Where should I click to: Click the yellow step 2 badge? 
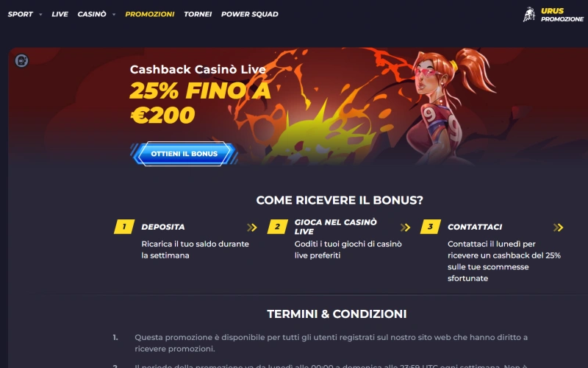(278, 227)
